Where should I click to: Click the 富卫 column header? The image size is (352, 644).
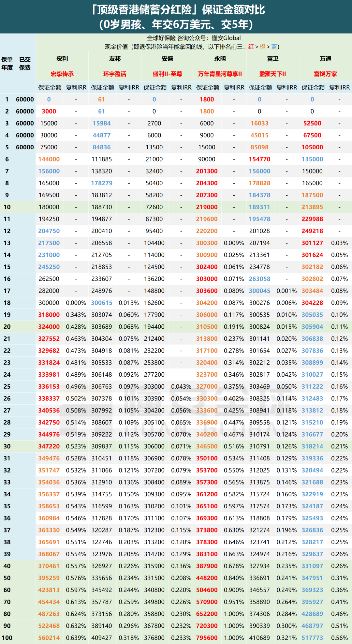point(272,59)
